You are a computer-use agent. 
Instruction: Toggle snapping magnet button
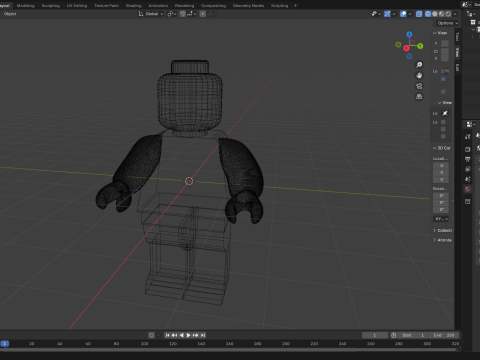tap(182, 14)
